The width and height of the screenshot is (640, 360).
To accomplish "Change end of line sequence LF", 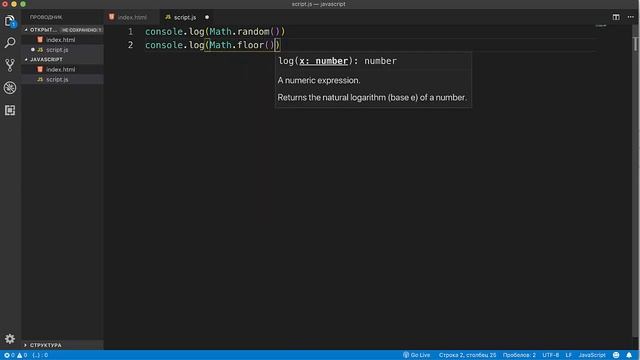I will coord(569,355).
